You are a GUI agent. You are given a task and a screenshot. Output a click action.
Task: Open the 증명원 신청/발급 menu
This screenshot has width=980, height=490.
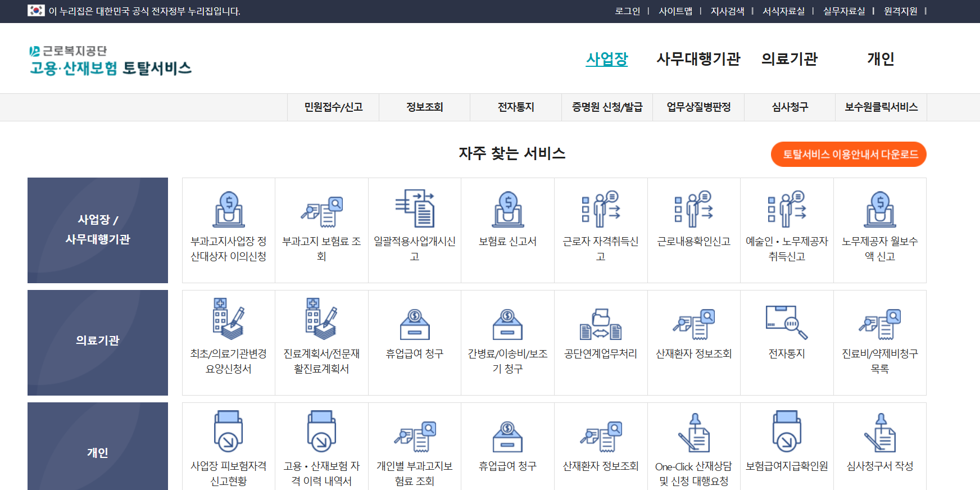point(607,107)
